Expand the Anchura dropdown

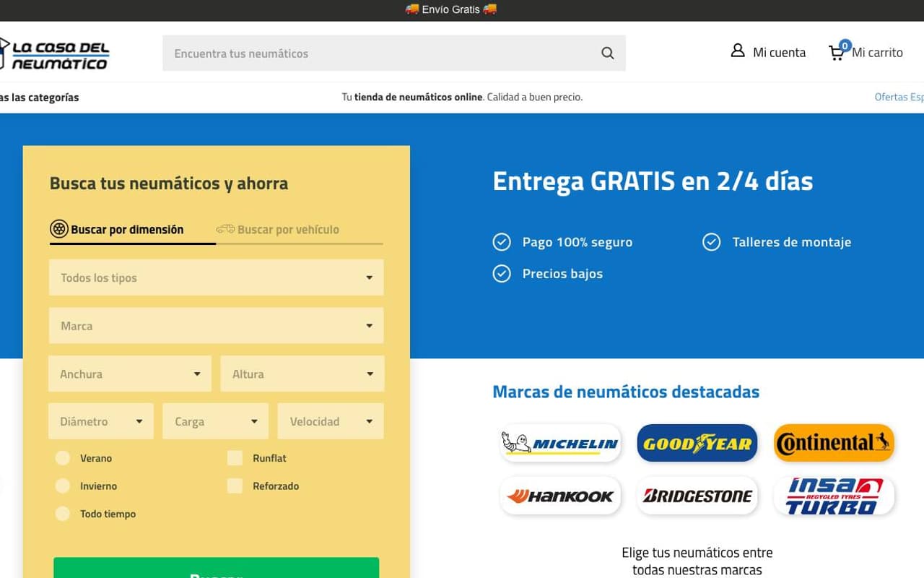[x=130, y=374]
